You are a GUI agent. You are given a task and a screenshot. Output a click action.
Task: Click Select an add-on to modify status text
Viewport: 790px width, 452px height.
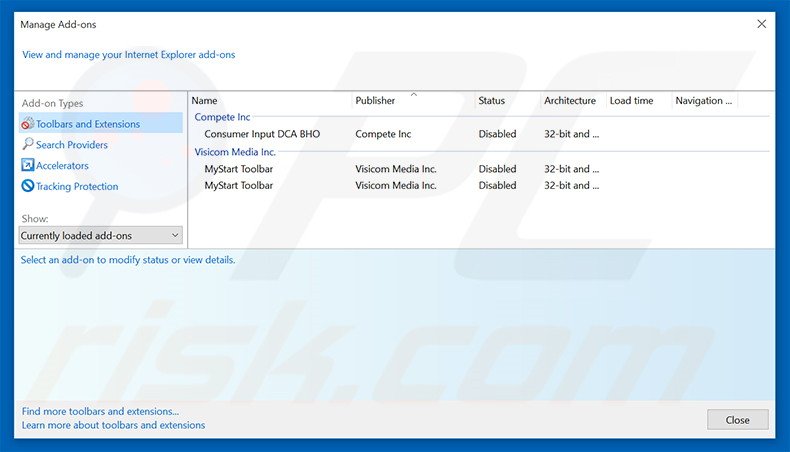pyautogui.click(x=128, y=260)
